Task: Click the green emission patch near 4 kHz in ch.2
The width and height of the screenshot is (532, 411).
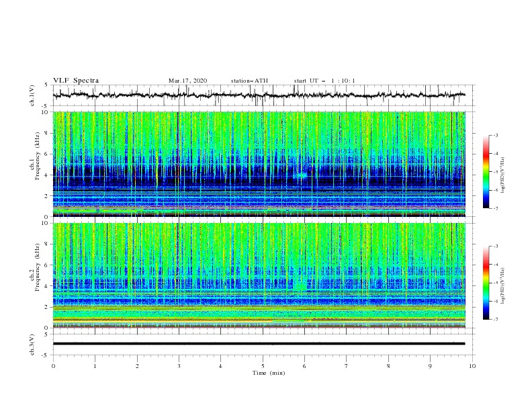Action: (300, 285)
